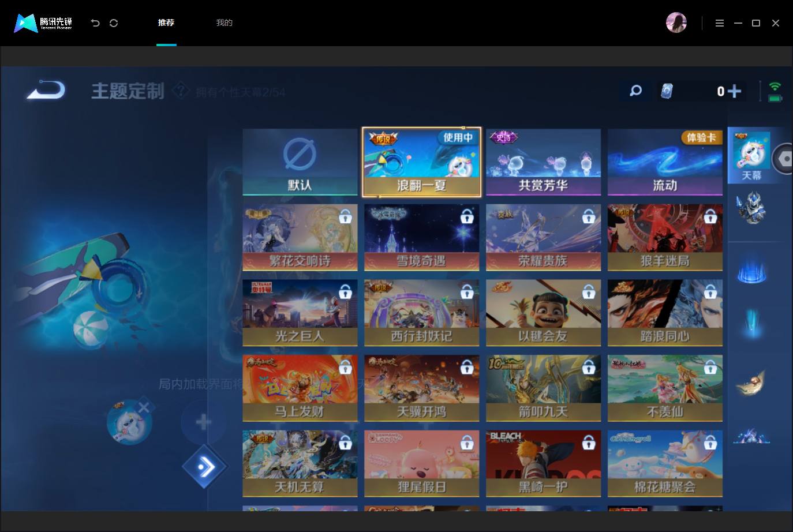The height and width of the screenshot is (532, 793).
Task: Open the locked 荣耀贵族 theme
Action: tap(543, 238)
